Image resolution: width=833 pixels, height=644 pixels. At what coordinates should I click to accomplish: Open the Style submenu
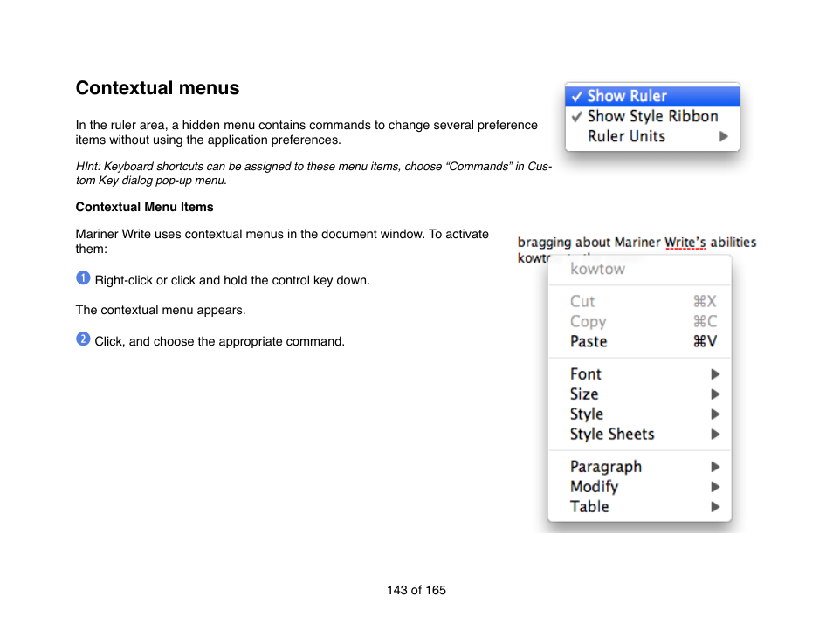click(640, 414)
